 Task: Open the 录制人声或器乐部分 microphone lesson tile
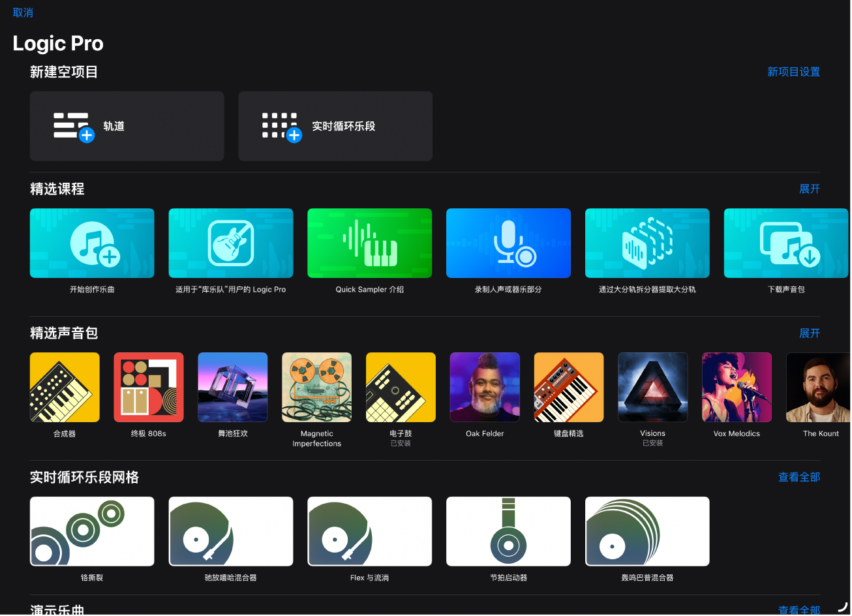[508, 243]
